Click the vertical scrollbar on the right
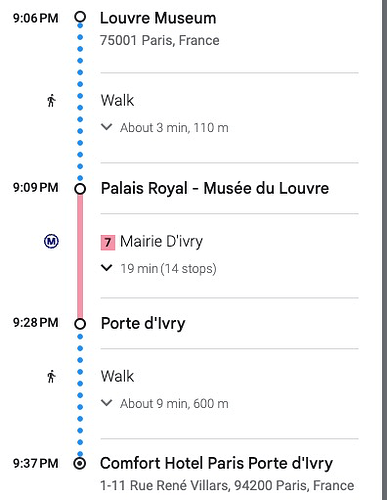Image resolution: width=387 pixels, height=500 pixels. coord(384,250)
